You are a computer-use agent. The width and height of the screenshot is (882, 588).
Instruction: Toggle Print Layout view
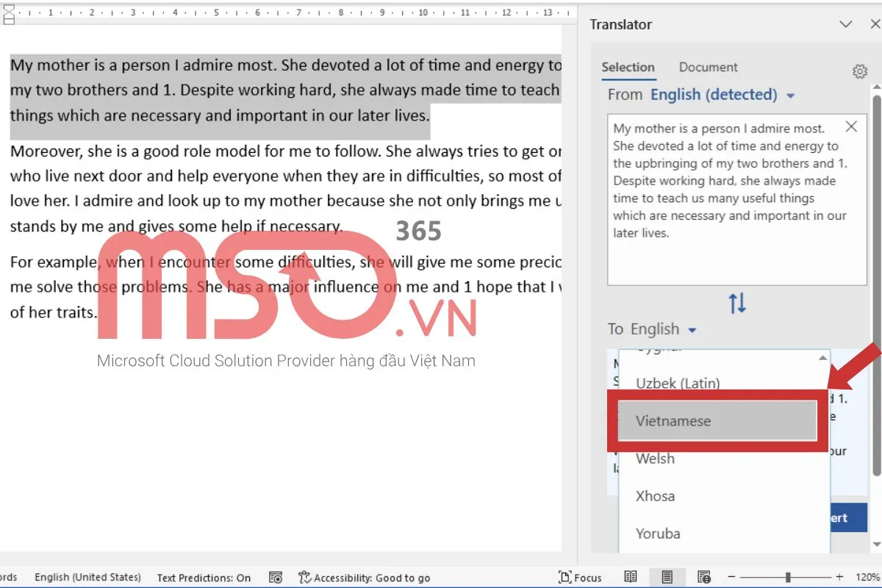[667, 577]
